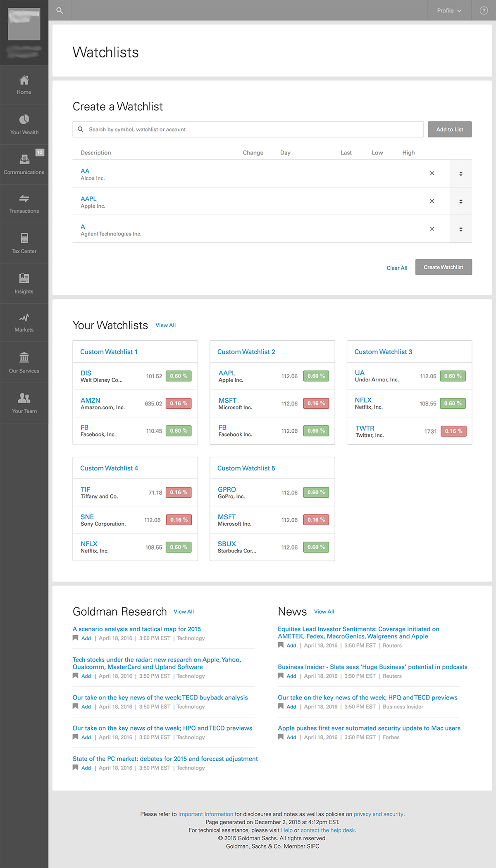This screenshot has height=868, width=496.
Task: Click reorder handle for AAPL row
Action: [x=461, y=201]
